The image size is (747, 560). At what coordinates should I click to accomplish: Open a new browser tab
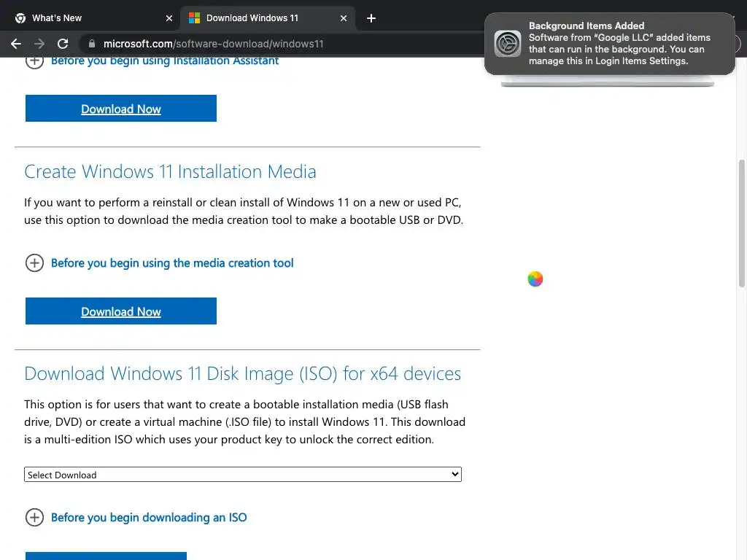pos(371,18)
